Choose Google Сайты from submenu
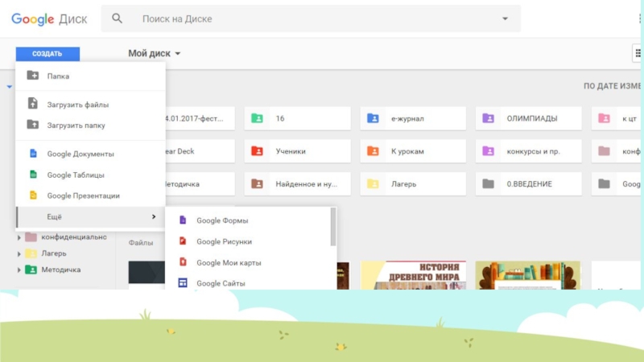 click(248, 283)
